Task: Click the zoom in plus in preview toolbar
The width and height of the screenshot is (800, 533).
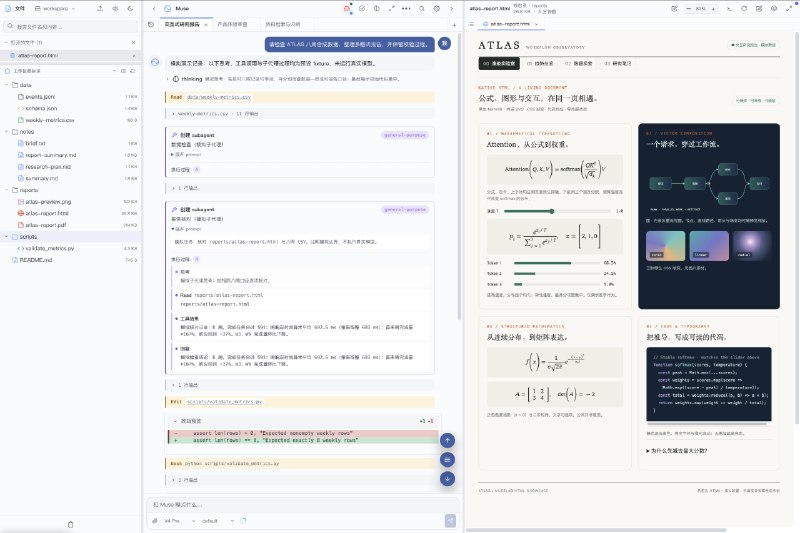Action: point(713,9)
